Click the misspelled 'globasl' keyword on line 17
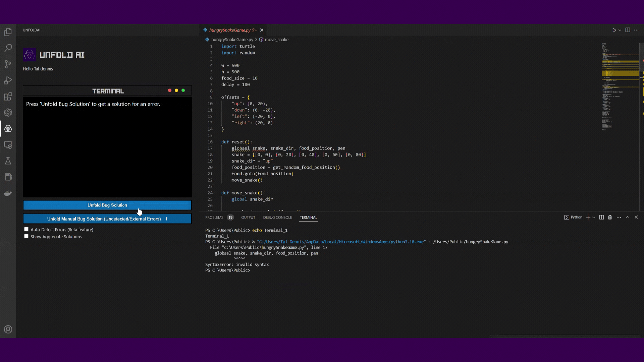The image size is (644, 362). tap(240, 148)
